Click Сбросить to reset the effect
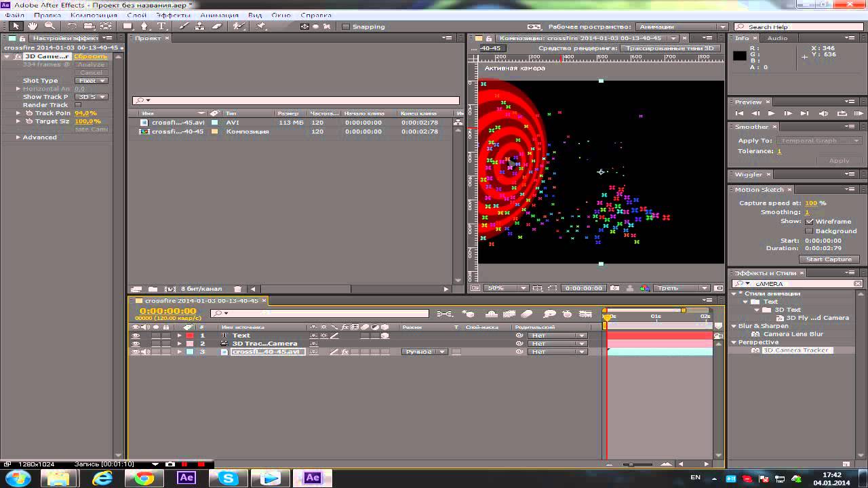868x488 pixels. [90, 56]
